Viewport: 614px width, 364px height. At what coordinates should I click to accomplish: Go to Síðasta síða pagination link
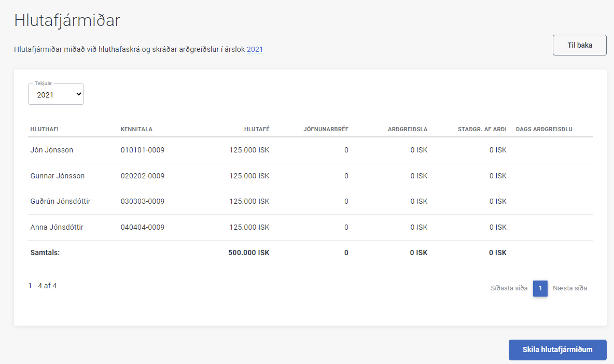tap(509, 288)
